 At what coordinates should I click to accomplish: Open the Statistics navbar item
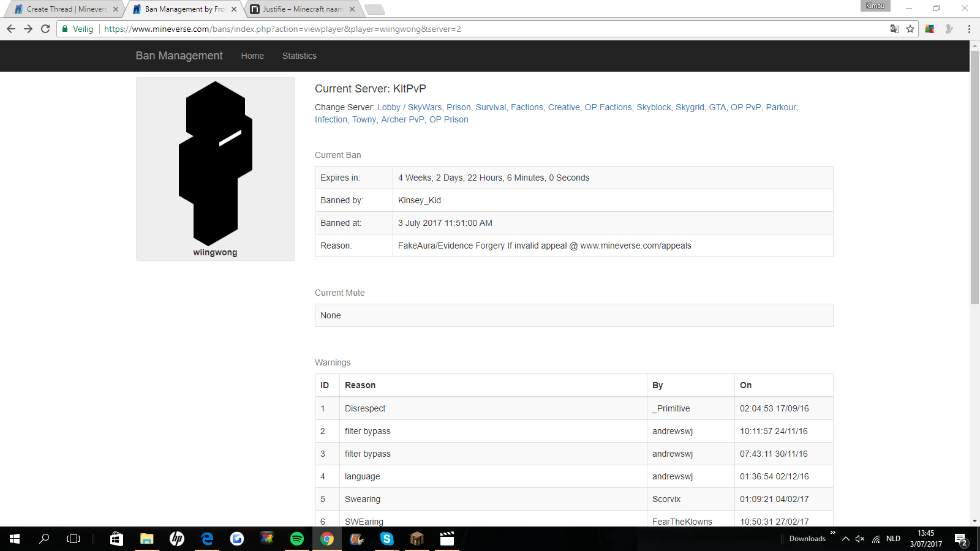(300, 56)
